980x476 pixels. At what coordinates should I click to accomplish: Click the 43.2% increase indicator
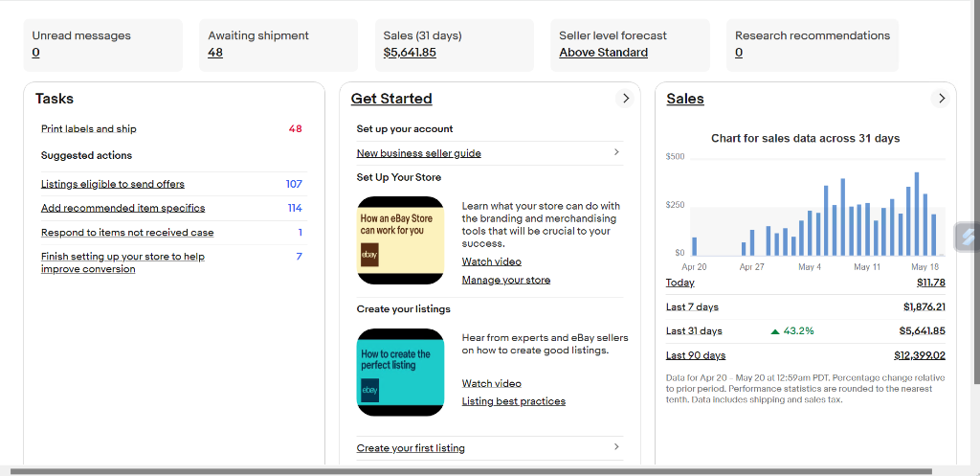[792, 330]
